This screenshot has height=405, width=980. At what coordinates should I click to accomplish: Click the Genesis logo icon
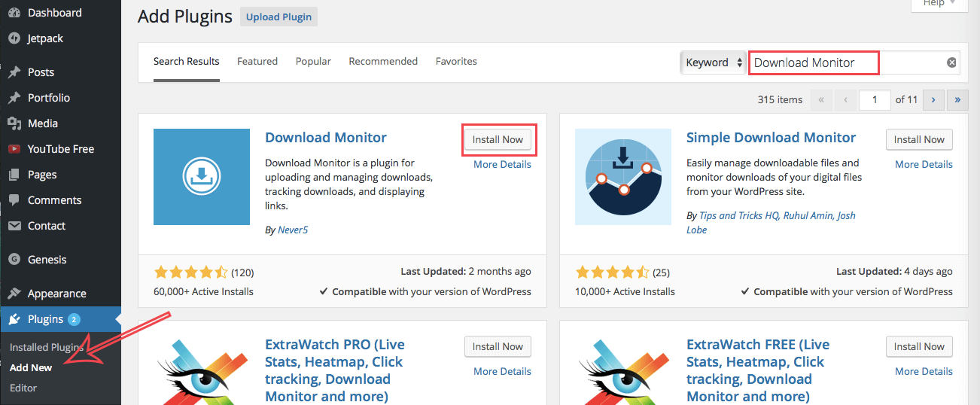point(14,260)
